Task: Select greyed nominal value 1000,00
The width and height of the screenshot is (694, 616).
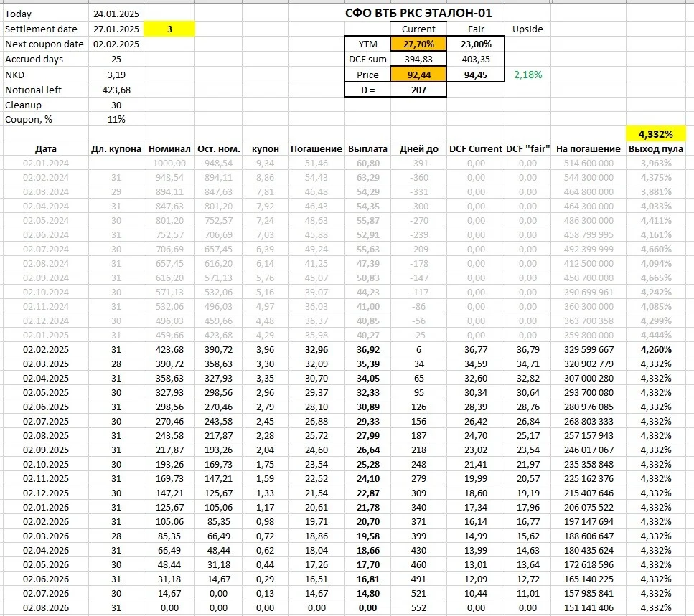Action: click(x=169, y=164)
